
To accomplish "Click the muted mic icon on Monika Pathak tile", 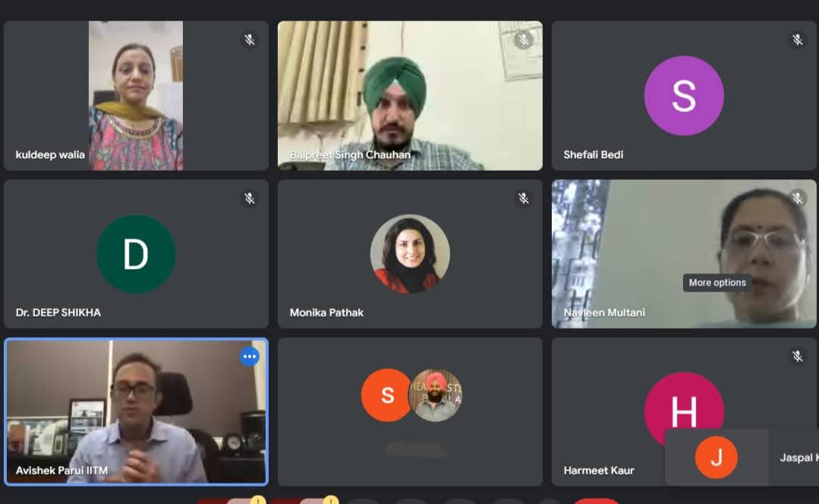I will (524, 198).
